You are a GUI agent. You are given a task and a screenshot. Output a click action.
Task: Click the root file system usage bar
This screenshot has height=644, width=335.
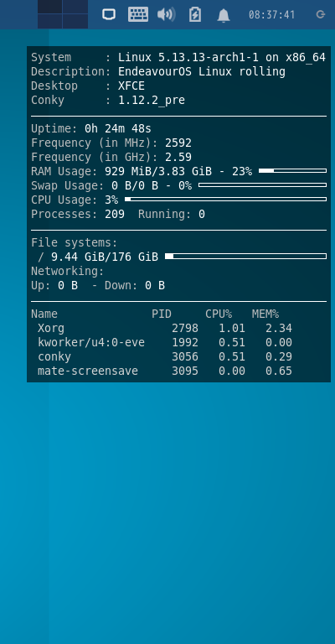point(245,257)
